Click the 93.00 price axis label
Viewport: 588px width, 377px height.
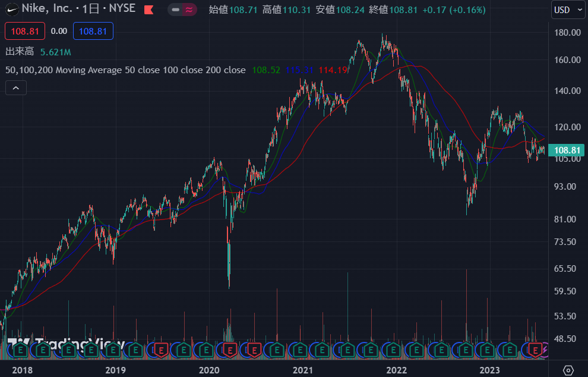565,187
